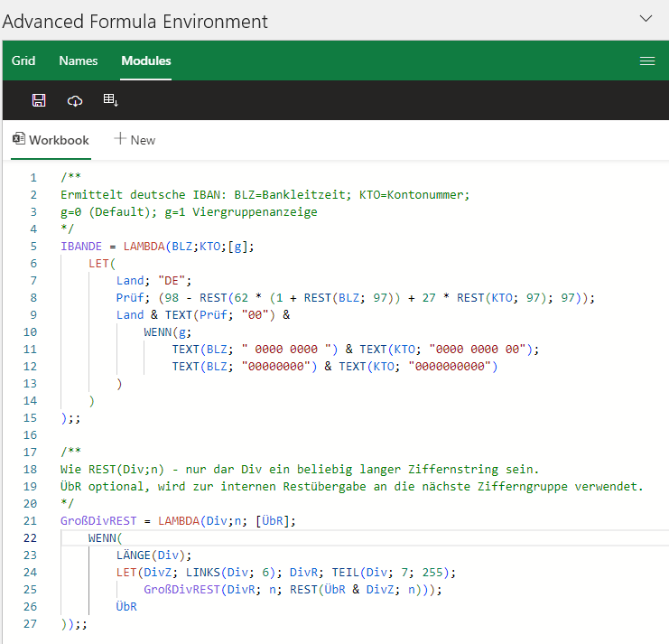Open the Workbook module tab
The height and width of the screenshot is (644, 669).
click(x=51, y=140)
